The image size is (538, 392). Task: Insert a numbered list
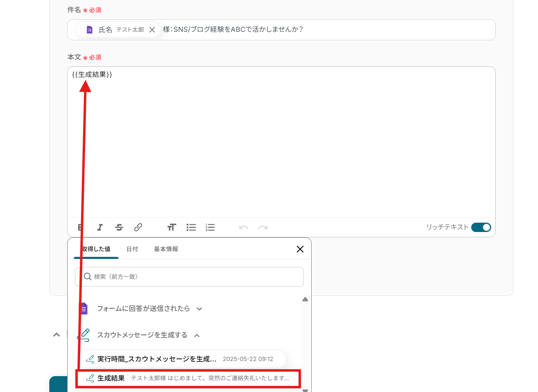point(210,228)
